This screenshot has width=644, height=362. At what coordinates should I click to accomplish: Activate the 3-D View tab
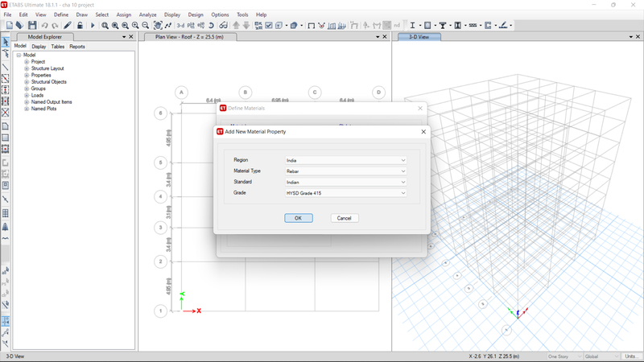[x=419, y=37]
